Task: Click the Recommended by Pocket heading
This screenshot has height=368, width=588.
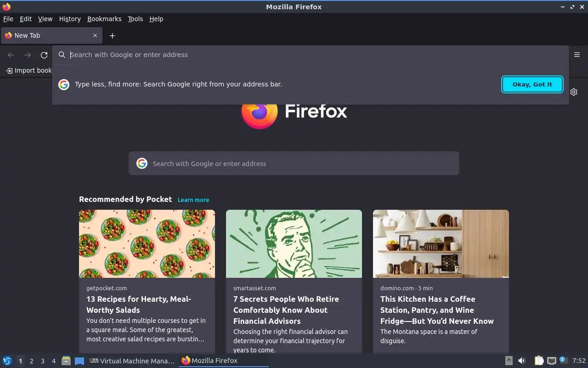Action: pos(125,199)
